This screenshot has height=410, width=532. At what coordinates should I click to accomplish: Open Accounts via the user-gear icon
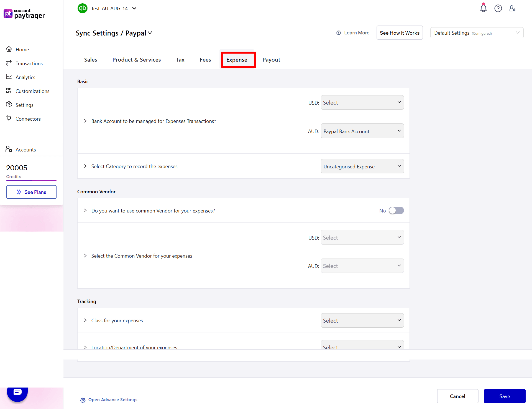point(25,150)
